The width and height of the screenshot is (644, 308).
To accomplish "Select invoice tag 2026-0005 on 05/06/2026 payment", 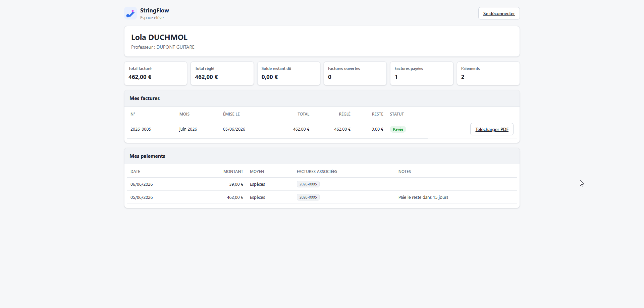I will [x=308, y=197].
